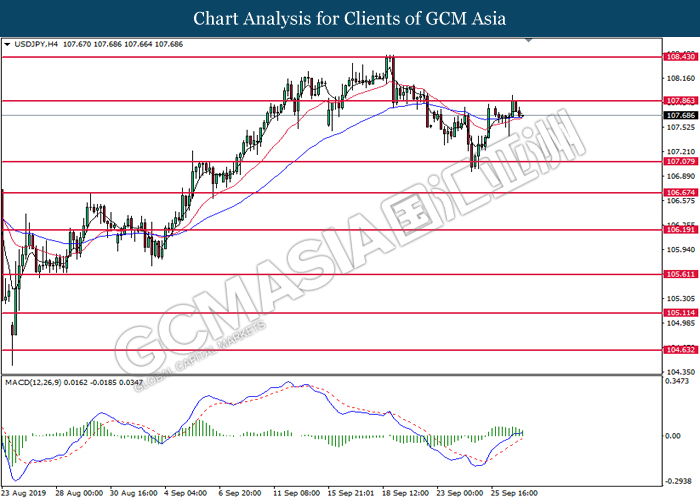Select the 108.430 resistance level label
Image resolution: width=700 pixels, height=500 pixels.
[x=680, y=57]
